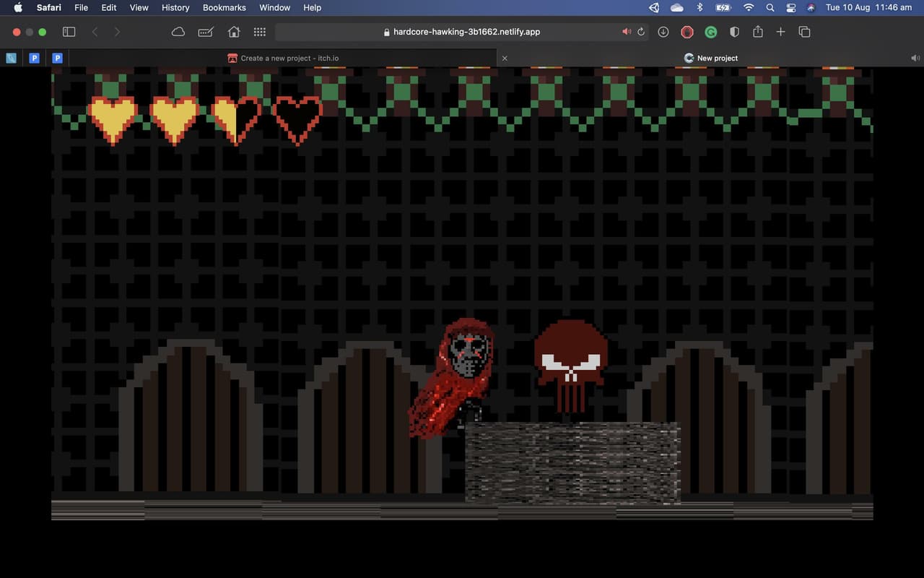Open the Bluetooth menu bar icon
The width and height of the screenshot is (924, 578).
tap(699, 7)
